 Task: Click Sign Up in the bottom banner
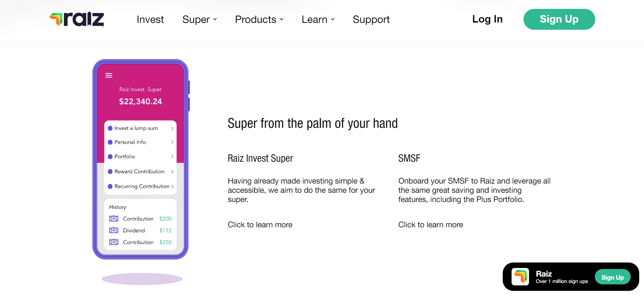tap(613, 277)
